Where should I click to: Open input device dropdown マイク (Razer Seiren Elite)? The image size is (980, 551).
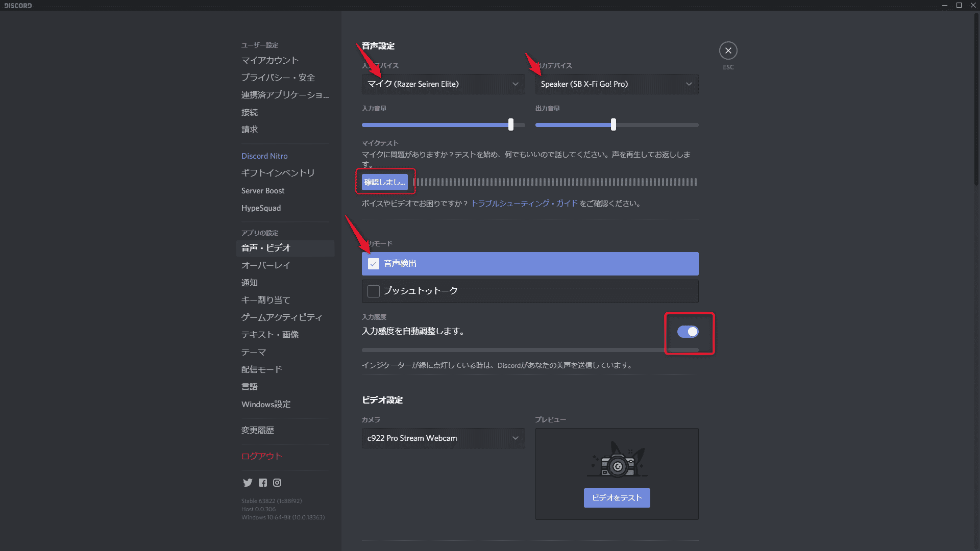pos(443,84)
